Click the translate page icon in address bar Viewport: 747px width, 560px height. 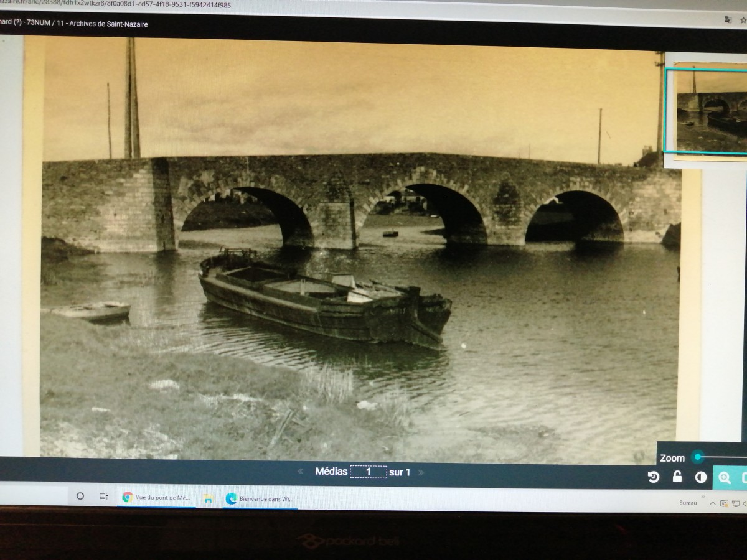tap(728, 20)
